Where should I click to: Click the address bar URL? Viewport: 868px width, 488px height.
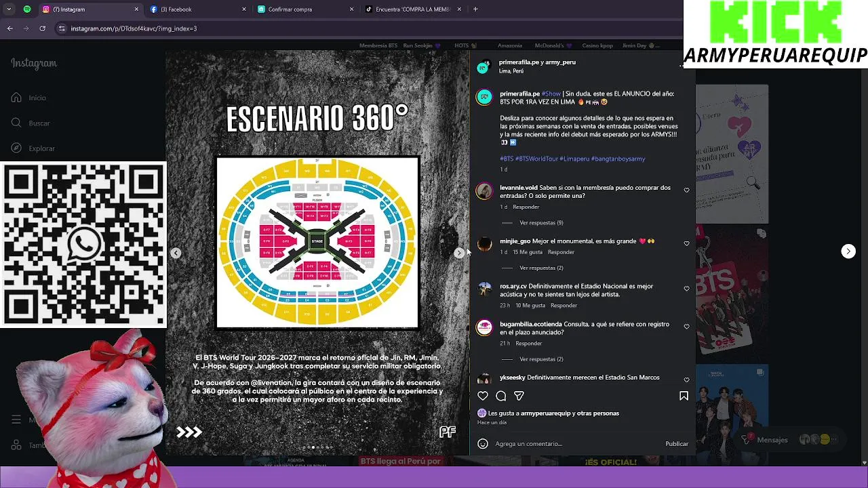[134, 28]
